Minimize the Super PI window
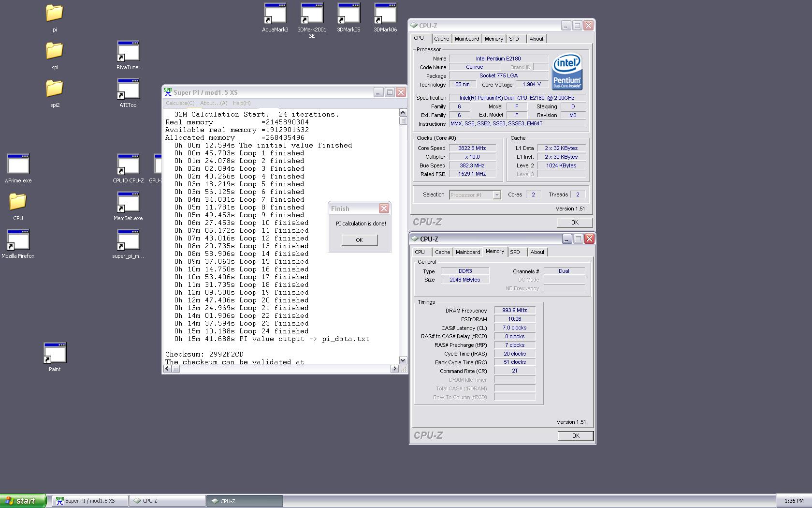Screen dimensions: 812x508 [378, 92]
